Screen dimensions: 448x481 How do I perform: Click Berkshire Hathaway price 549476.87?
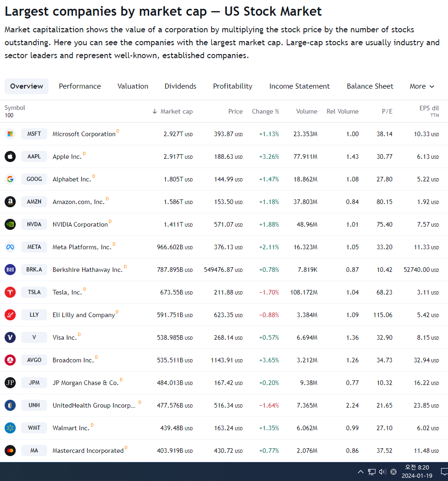[223, 270]
